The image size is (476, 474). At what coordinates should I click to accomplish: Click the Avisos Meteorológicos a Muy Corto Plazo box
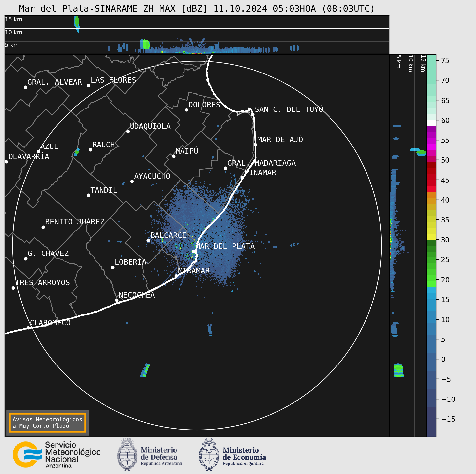tap(47, 423)
